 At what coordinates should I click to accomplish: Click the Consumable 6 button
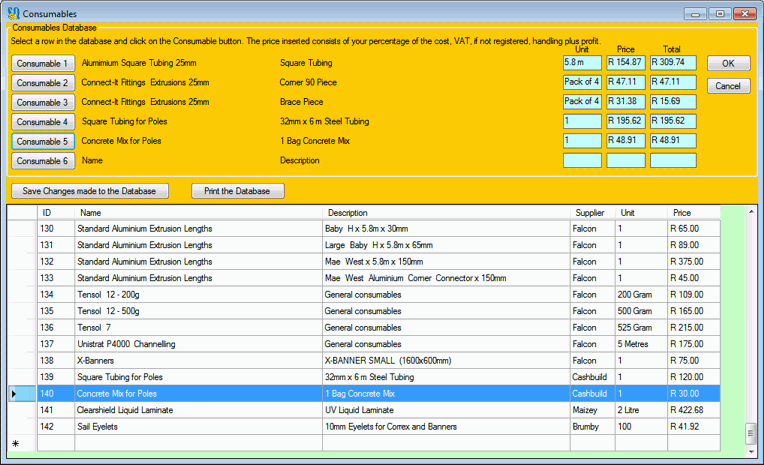point(41,160)
